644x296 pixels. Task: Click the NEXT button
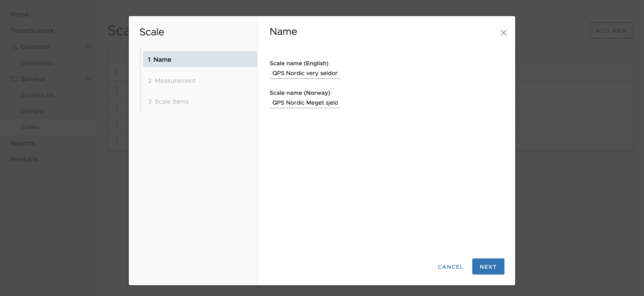(488, 267)
